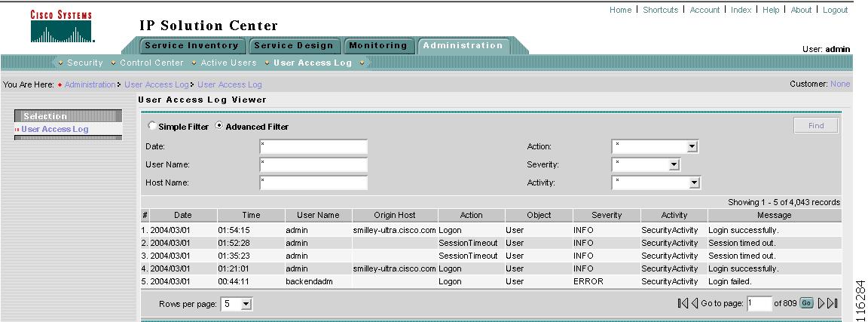Jump to the last page icon

(x=832, y=304)
